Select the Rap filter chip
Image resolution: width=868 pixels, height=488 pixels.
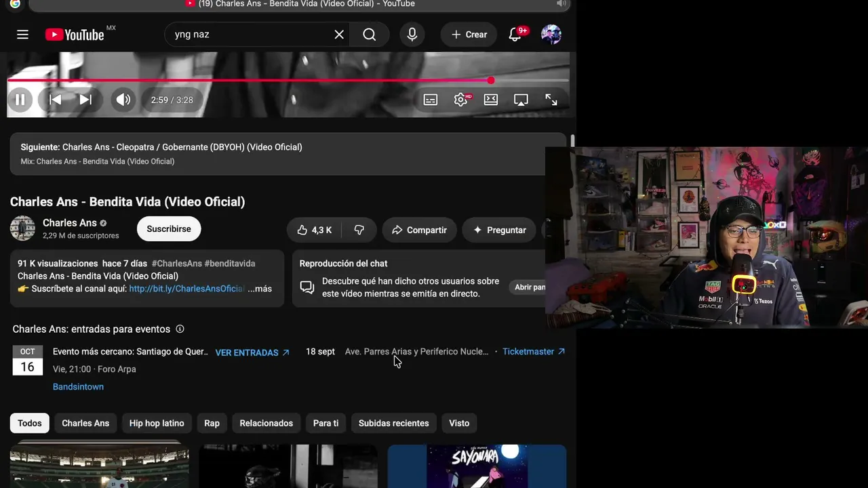coord(212,423)
